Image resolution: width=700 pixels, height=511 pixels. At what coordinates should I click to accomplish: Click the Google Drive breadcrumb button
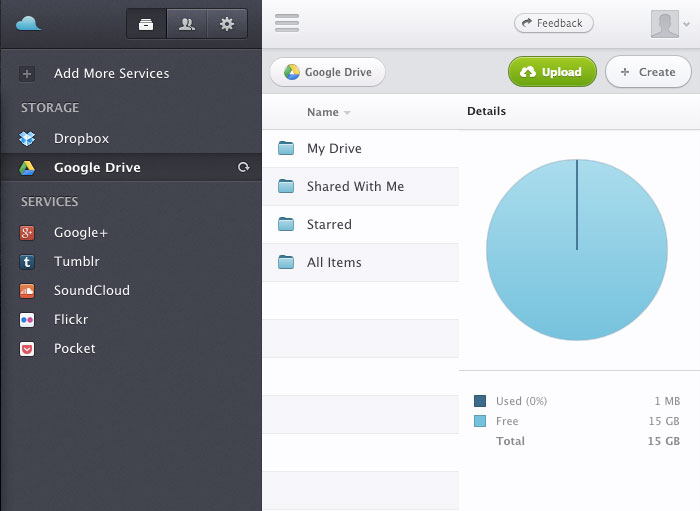point(327,72)
